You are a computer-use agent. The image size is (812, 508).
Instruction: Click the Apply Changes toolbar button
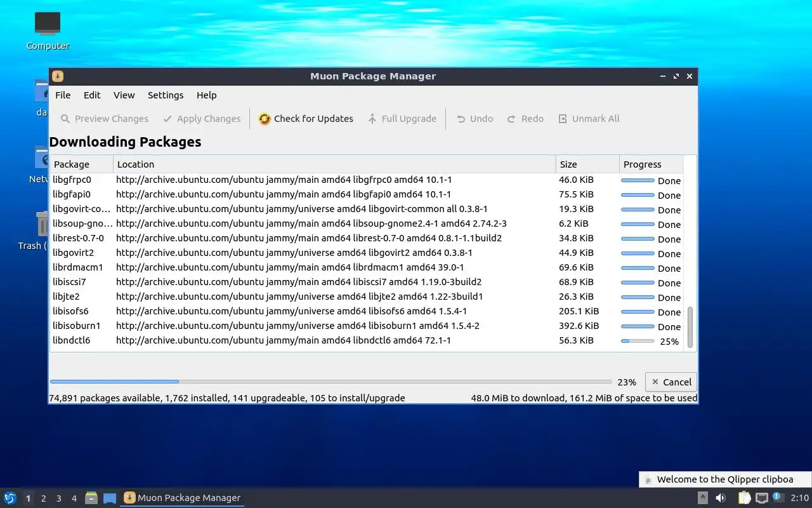pyautogui.click(x=202, y=119)
